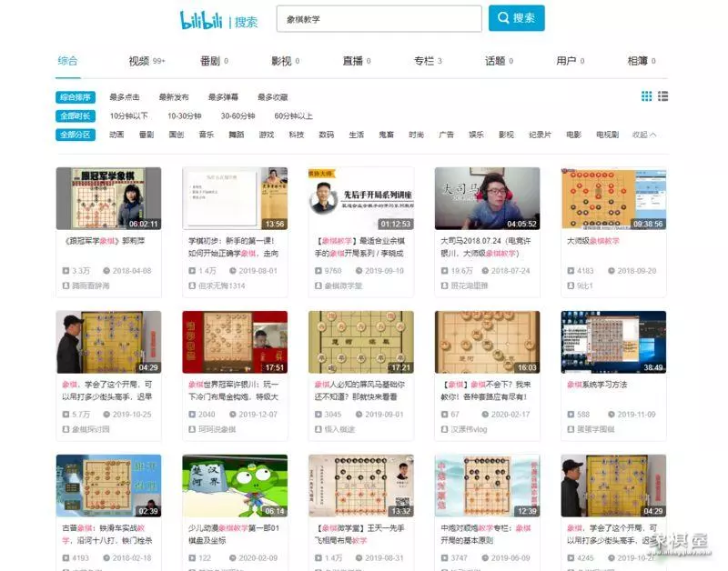The width and height of the screenshot is (728, 571).
Task: Click play count icon showing 3.3万
Action: [x=66, y=271]
